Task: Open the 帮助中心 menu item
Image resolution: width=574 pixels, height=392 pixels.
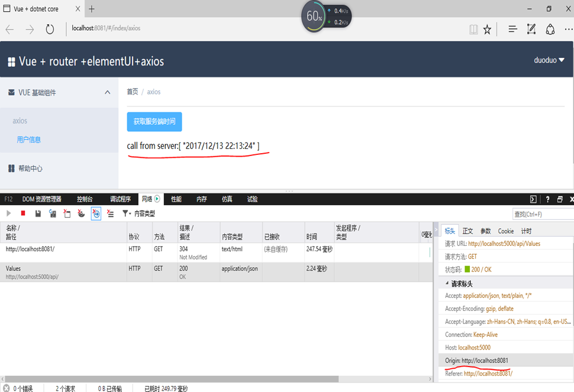Action: click(x=30, y=168)
